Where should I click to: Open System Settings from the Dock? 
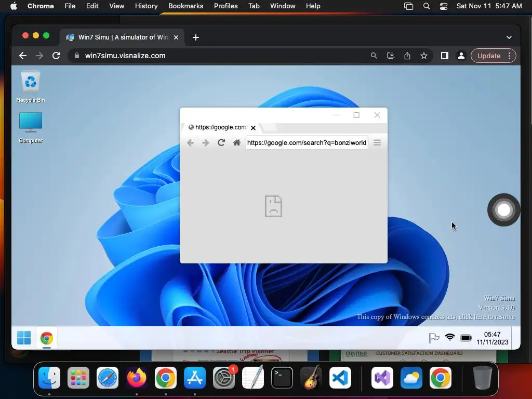point(224,378)
